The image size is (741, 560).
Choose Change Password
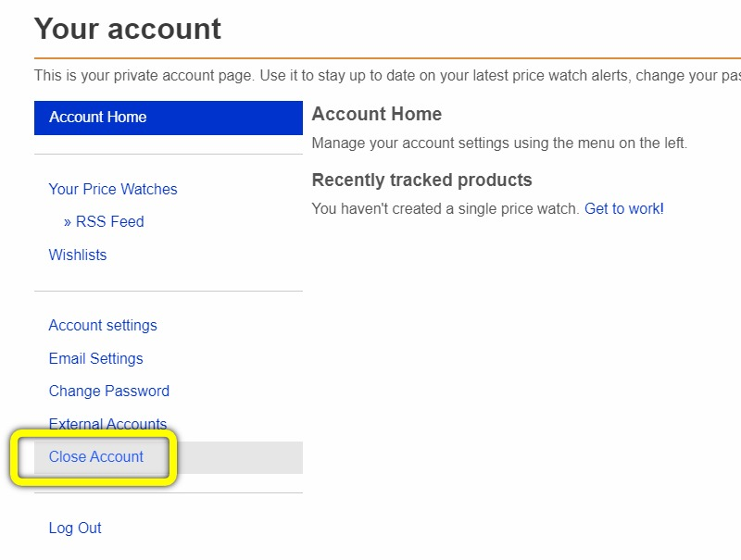click(x=109, y=391)
